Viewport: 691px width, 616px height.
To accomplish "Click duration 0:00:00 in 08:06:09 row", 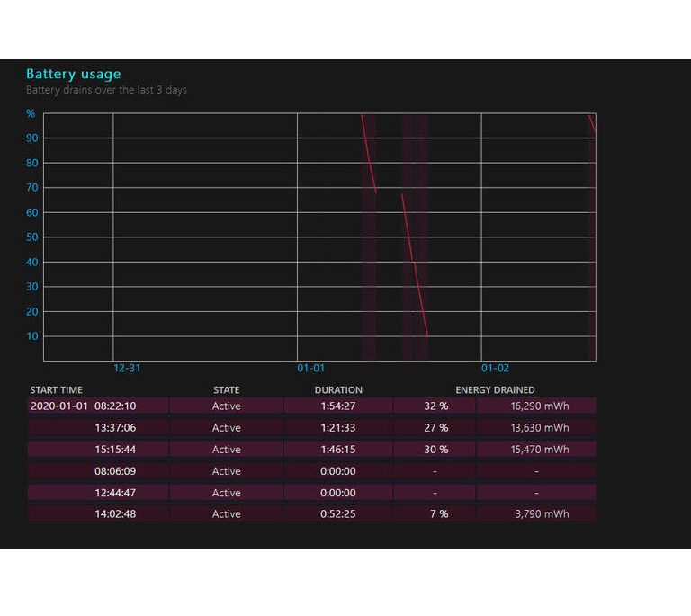I will coord(338,471).
